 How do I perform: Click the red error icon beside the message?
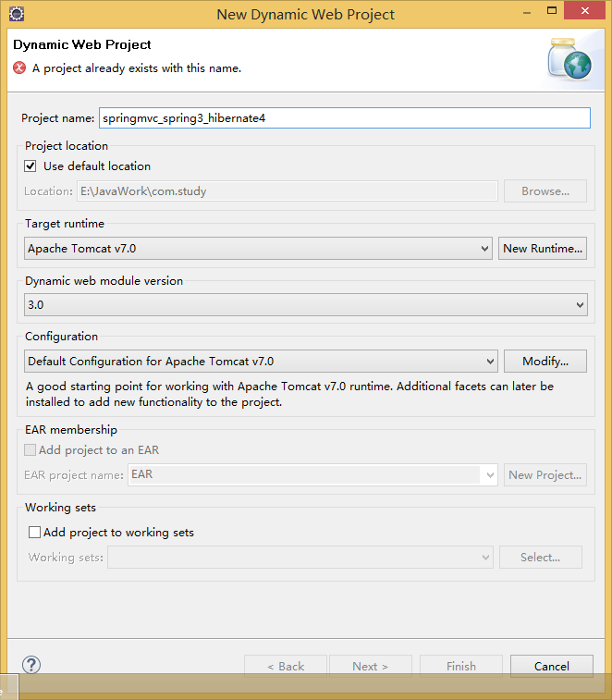[19, 68]
